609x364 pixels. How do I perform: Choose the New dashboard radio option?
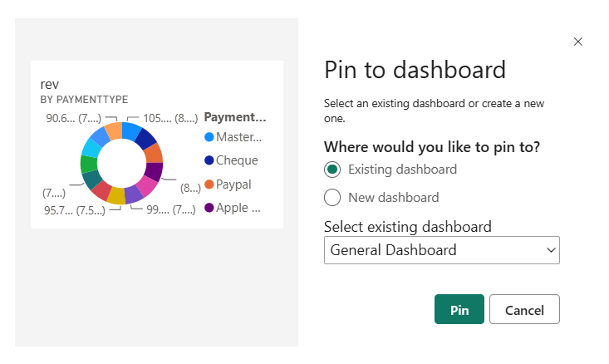(332, 198)
